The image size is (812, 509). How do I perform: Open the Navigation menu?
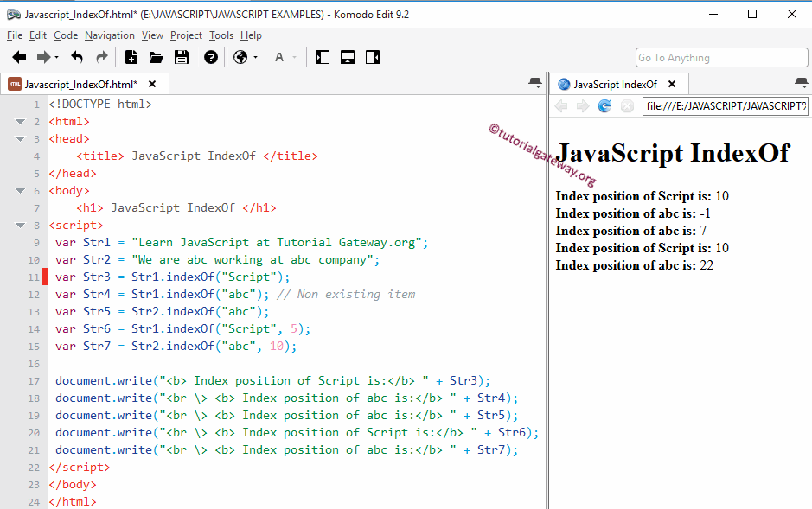109,35
